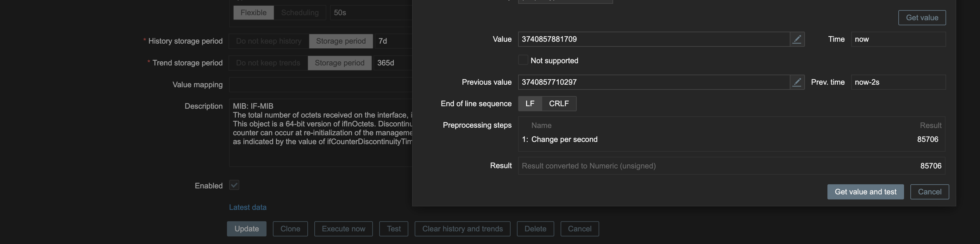Toggle the Enabled checkbox
The width and height of the screenshot is (980, 244).
coord(234,185)
